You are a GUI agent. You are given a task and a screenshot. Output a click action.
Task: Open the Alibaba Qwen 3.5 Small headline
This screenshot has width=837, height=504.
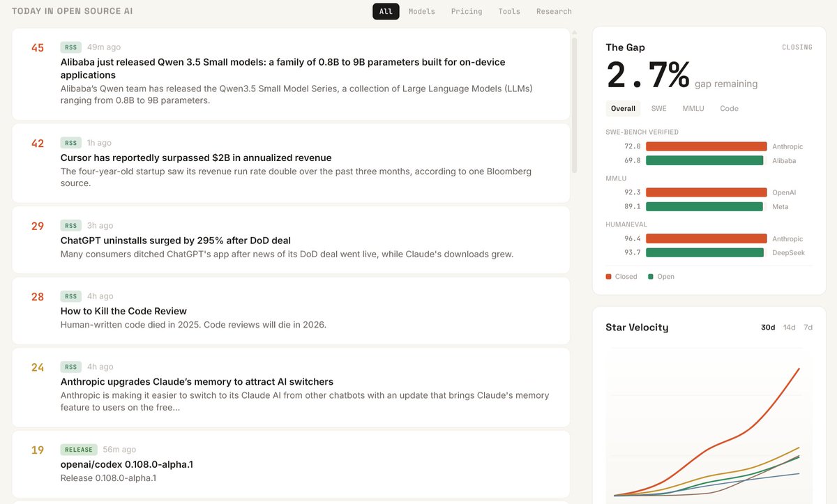click(x=283, y=68)
